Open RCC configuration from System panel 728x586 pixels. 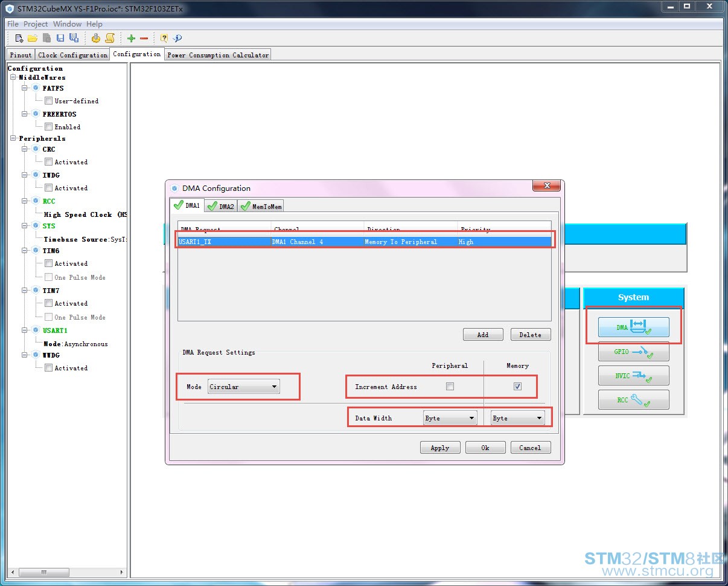pos(634,399)
